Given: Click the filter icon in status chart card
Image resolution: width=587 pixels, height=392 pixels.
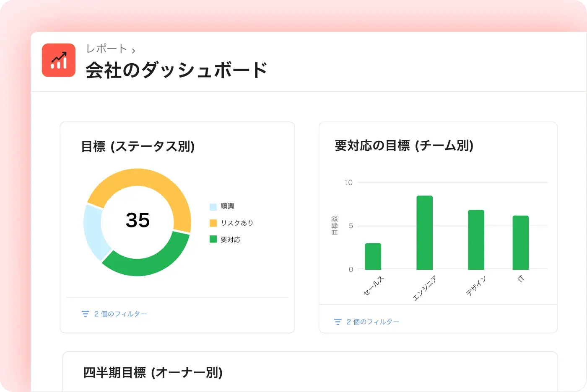Looking at the screenshot, I should 85,314.
